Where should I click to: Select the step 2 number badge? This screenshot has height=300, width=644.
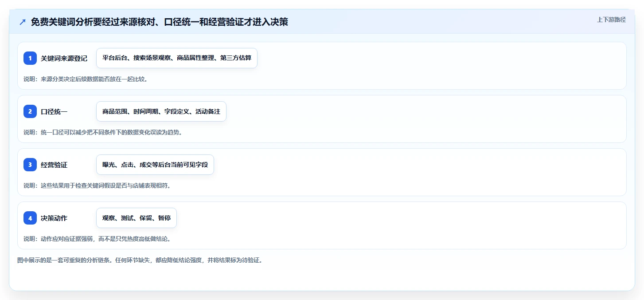coord(30,111)
